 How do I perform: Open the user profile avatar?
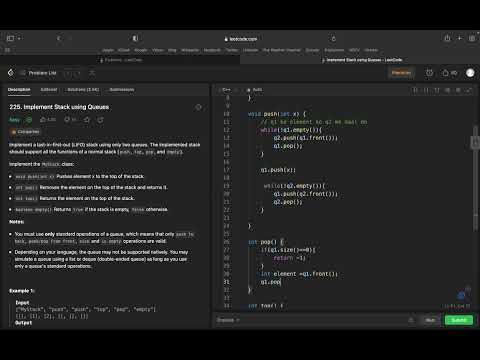coord(470,73)
